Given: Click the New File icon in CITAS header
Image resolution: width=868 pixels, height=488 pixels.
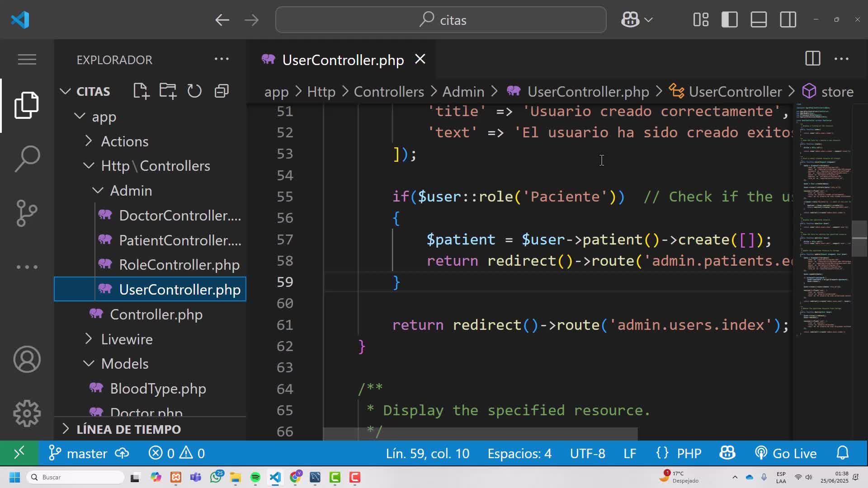Looking at the screenshot, I should tap(141, 91).
